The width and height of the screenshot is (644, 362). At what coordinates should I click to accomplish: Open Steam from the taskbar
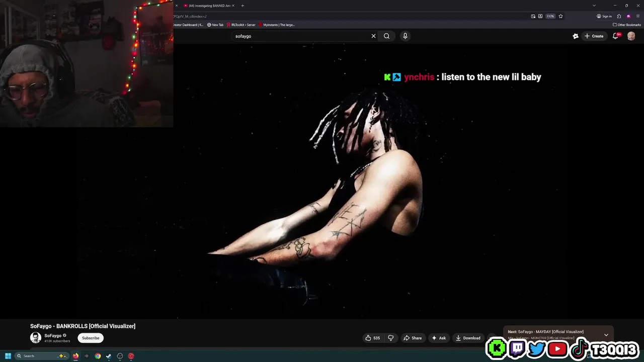(109, 356)
